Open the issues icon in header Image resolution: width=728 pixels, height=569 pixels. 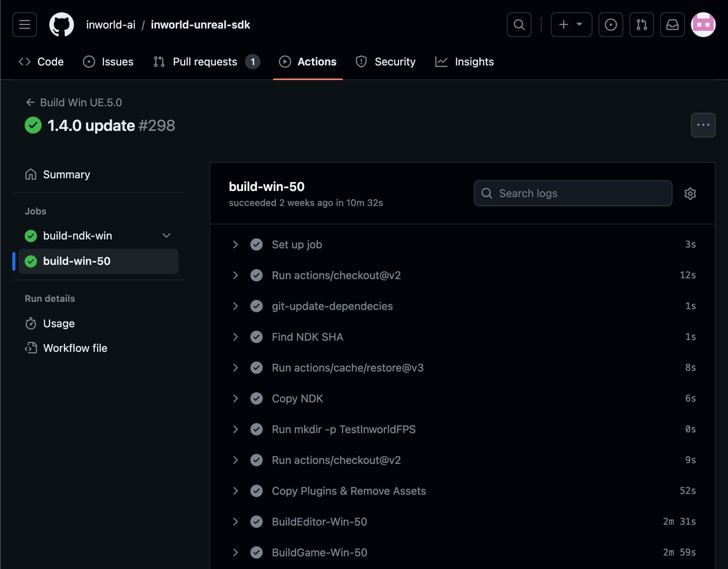(611, 25)
